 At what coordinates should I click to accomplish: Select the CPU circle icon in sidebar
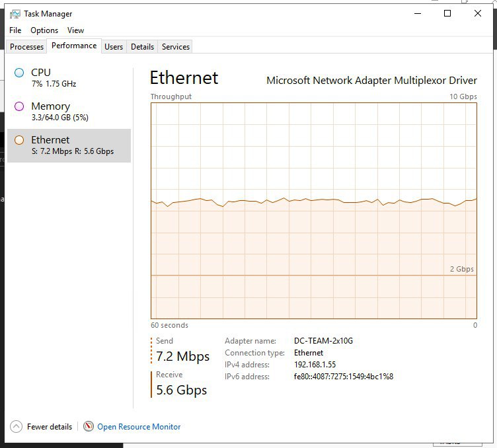click(x=19, y=73)
